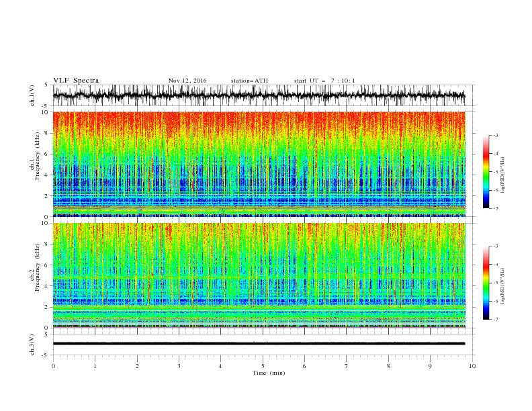Screen dimensions: 532x411
Task: Click the "station=ATH" header text
Action: 249,81
